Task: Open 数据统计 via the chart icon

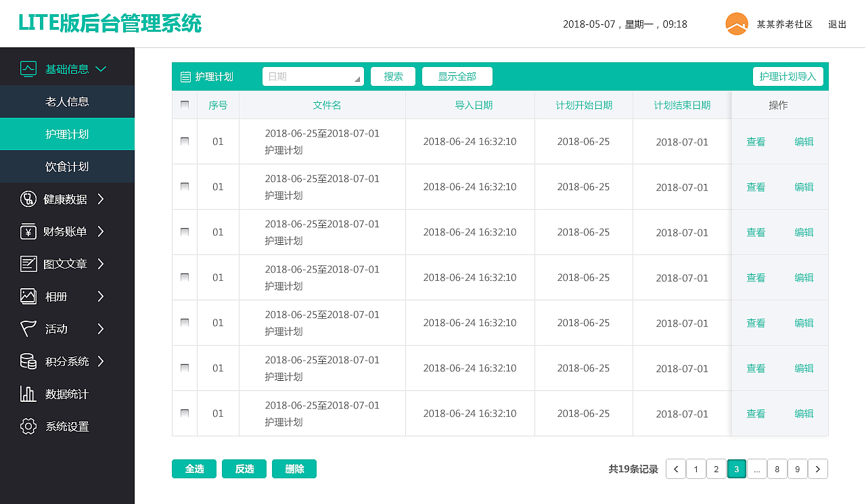Action: (28, 394)
